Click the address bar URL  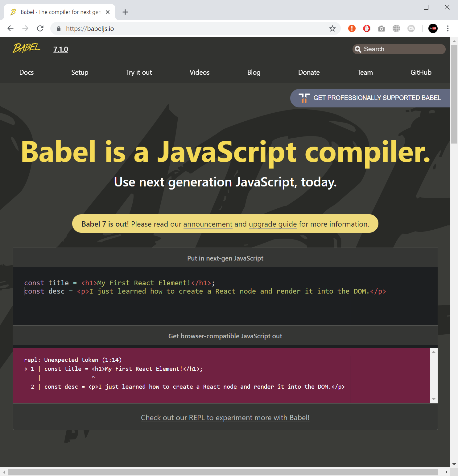tap(90, 29)
